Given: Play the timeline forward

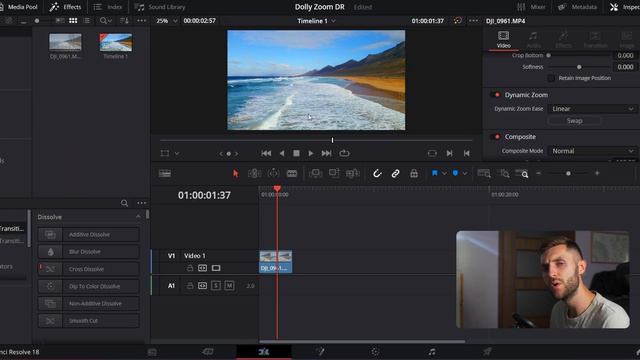Looking at the screenshot, I should pyautogui.click(x=311, y=153).
